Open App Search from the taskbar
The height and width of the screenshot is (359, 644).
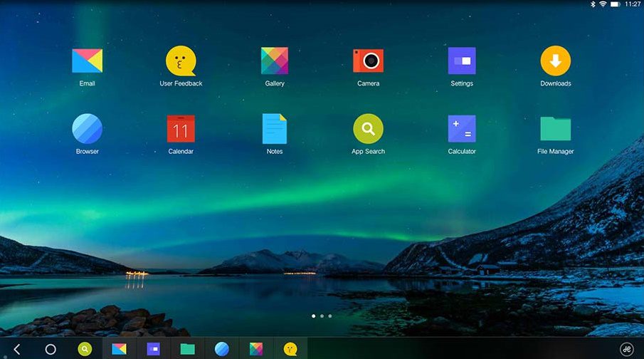tap(85, 350)
